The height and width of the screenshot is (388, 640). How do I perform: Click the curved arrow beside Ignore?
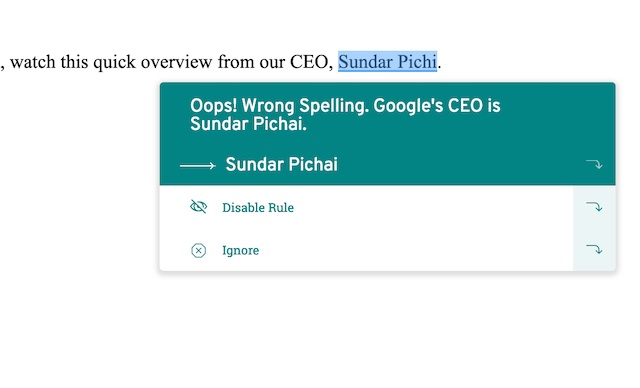pyautogui.click(x=594, y=249)
